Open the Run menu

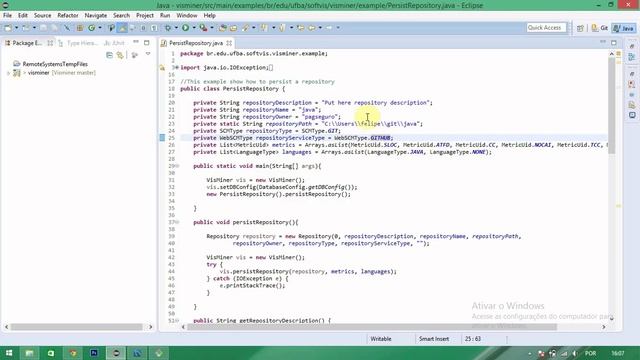point(165,16)
